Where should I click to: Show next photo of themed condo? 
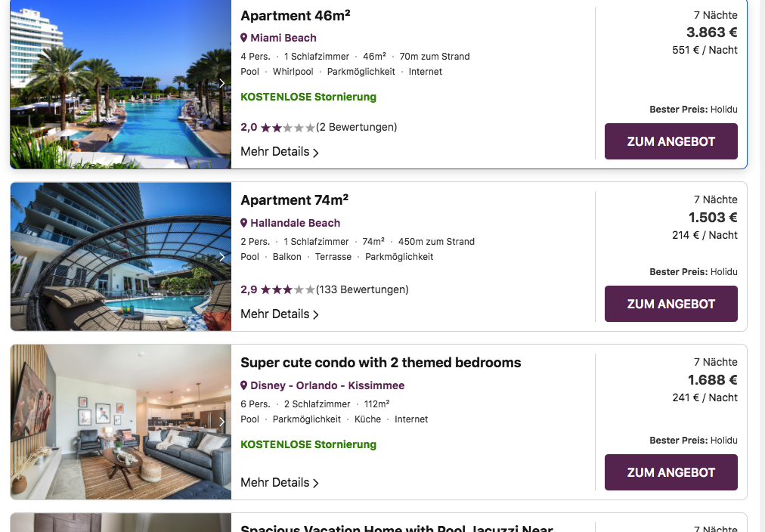[222, 422]
